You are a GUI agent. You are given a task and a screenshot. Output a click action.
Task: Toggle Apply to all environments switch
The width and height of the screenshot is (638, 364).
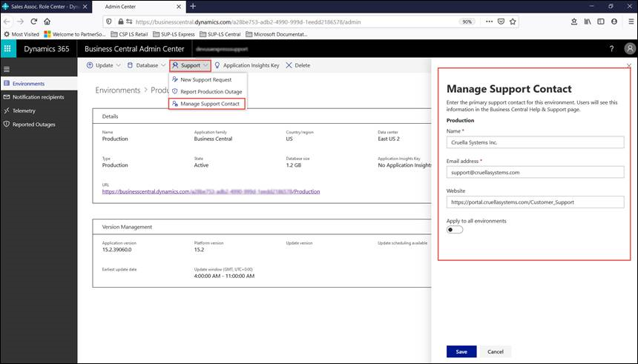pyautogui.click(x=455, y=230)
